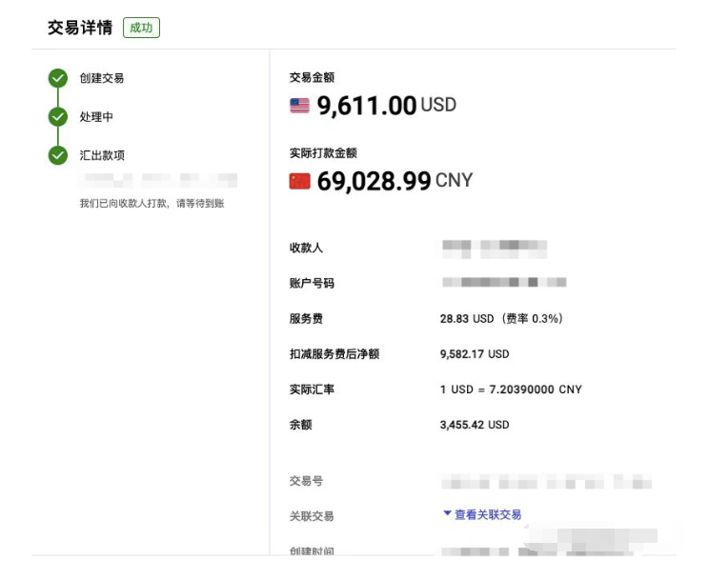Click the 交易金额 label
The width and height of the screenshot is (728, 580).
click(312, 77)
